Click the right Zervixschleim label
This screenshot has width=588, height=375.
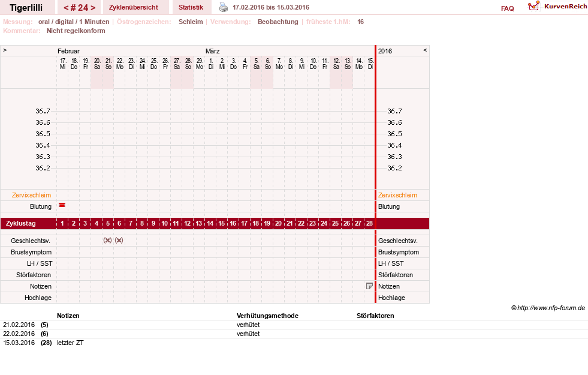tap(397, 195)
